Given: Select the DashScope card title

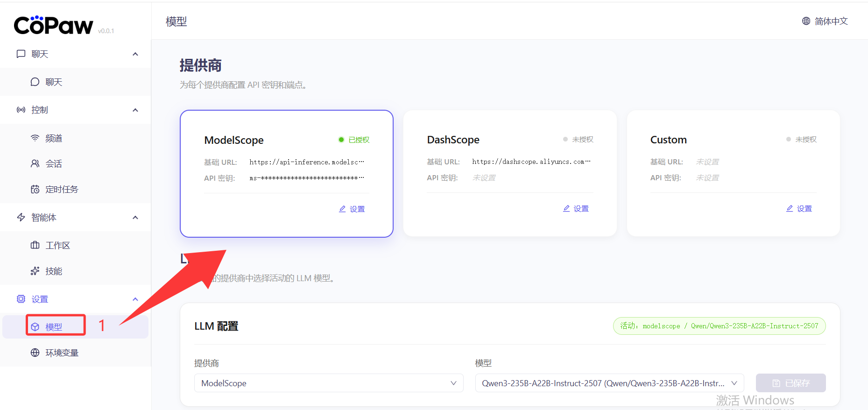Looking at the screenshot, I should point(453,140).
